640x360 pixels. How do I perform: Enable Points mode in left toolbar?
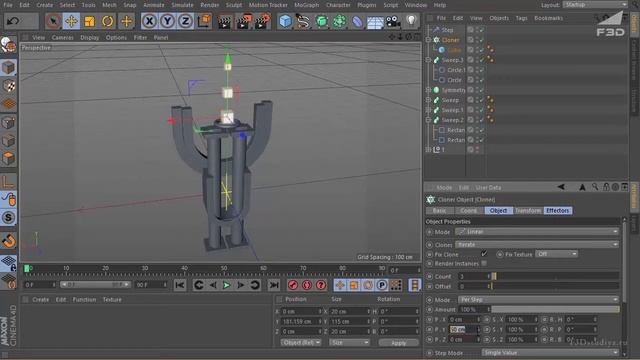pyautogui.click(x=9, y=122)
